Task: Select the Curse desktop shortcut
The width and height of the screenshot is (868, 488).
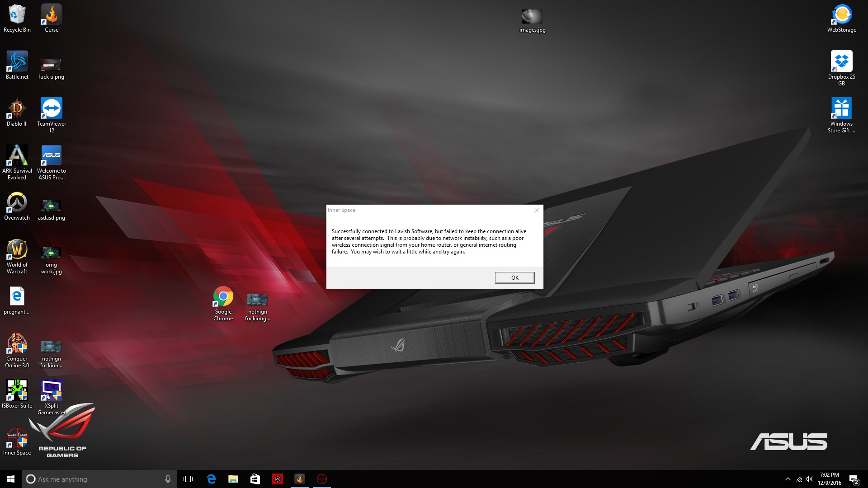Action: [x=52, y=19]
